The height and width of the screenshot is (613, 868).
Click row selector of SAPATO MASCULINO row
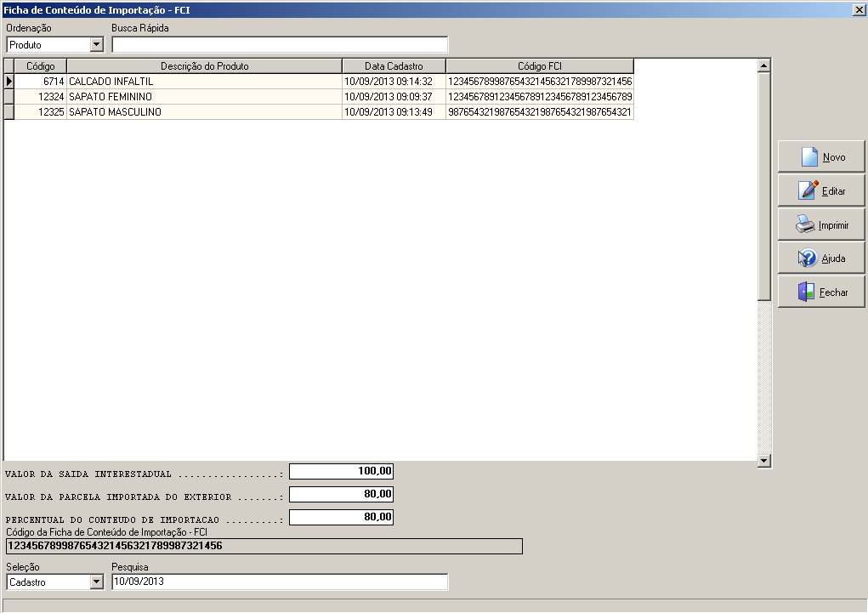click(x=9, y=112)
